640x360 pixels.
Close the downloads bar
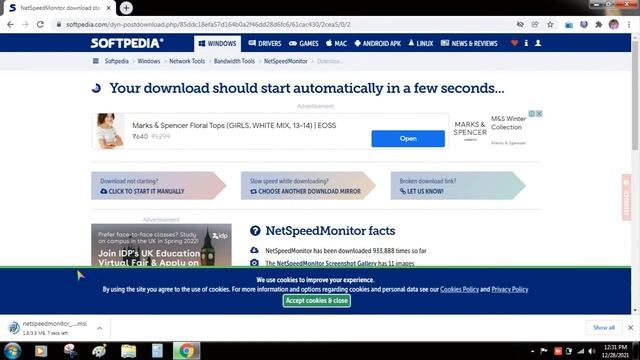631,327
